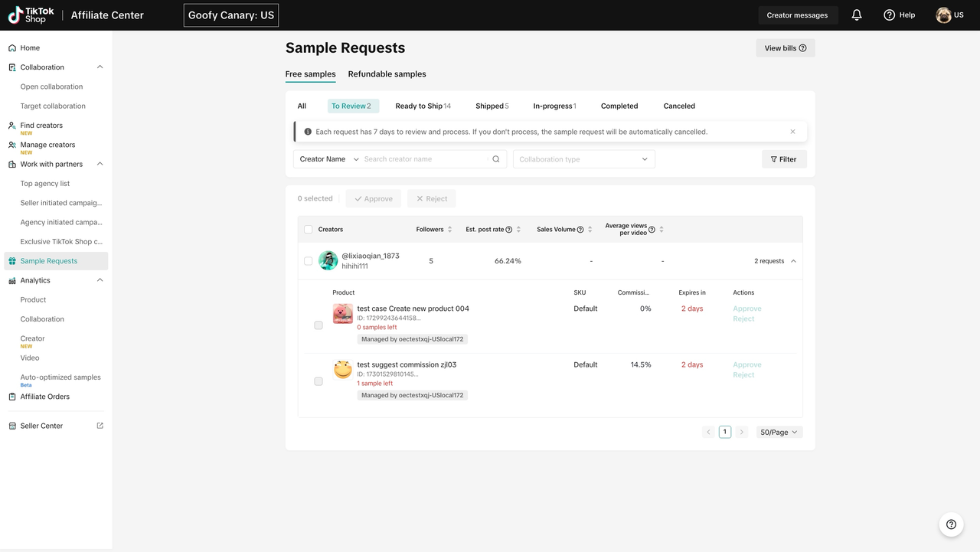
Task: Click the search magnifier icon
Action: click(x=496, y=159)
